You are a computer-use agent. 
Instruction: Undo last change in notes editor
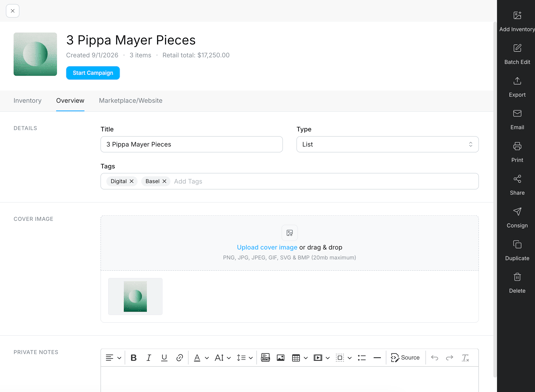coord(434,358)
